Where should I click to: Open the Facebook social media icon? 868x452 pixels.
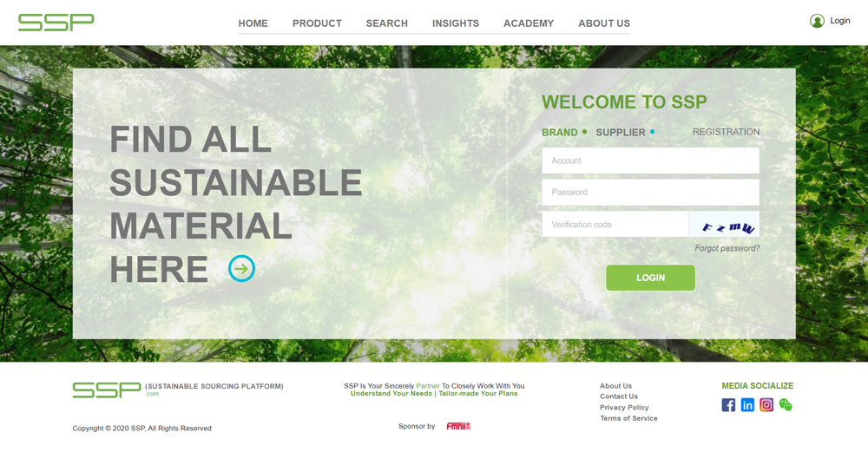click(728, 405)
